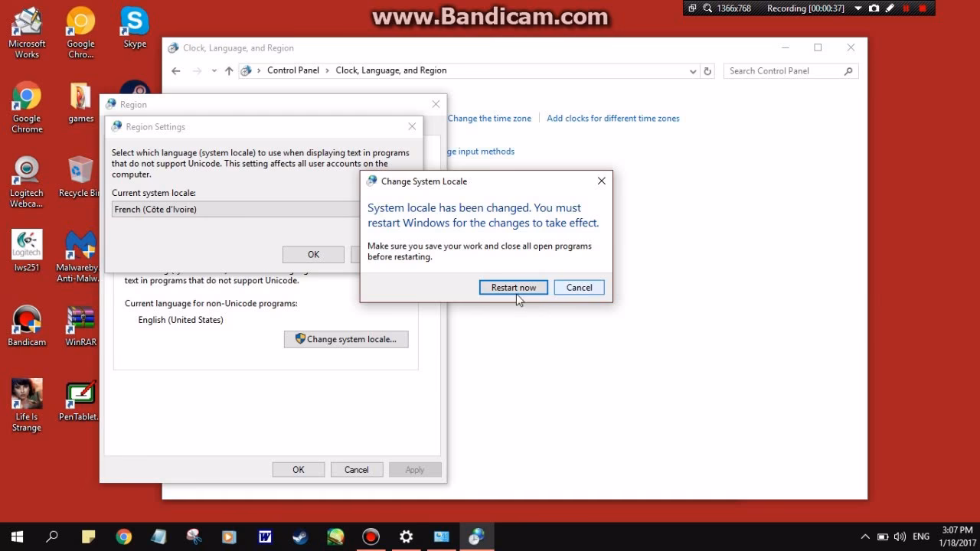Close the Change System Locale dialog
The width and height of the screenshot is (980, 551).
[601, 181]
